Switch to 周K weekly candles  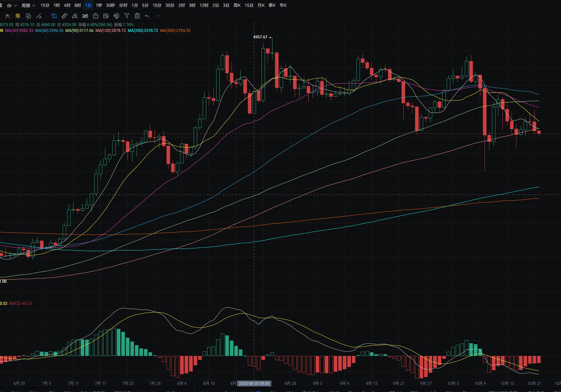237,6
